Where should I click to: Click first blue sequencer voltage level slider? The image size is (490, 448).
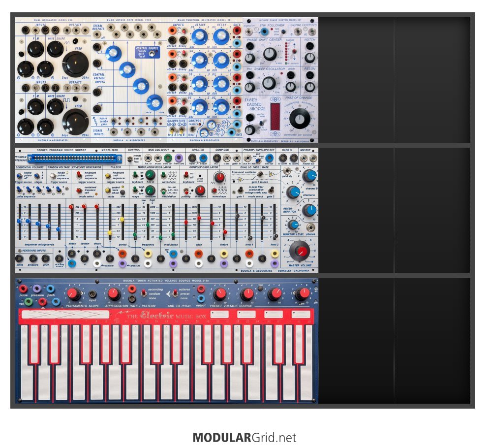pos(19,222)
